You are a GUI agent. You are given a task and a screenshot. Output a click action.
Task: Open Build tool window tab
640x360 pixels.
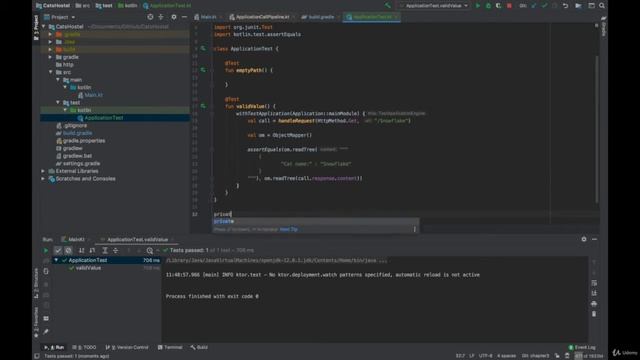click(x=199, y=347)
